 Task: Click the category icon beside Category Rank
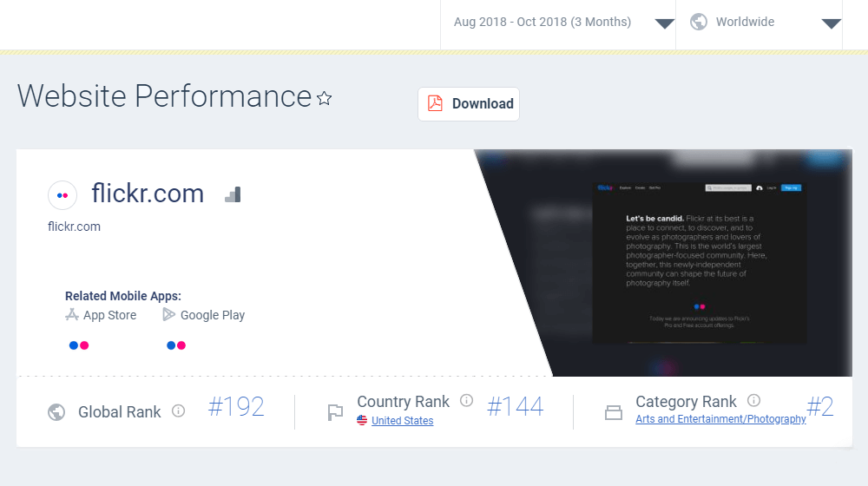(x=614, y=413)
